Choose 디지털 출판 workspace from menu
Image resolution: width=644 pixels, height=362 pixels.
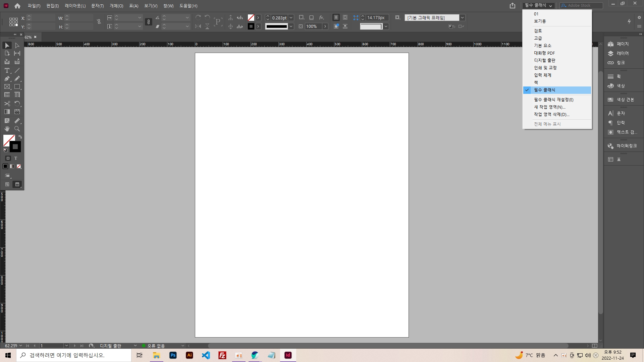pos(544,60)
